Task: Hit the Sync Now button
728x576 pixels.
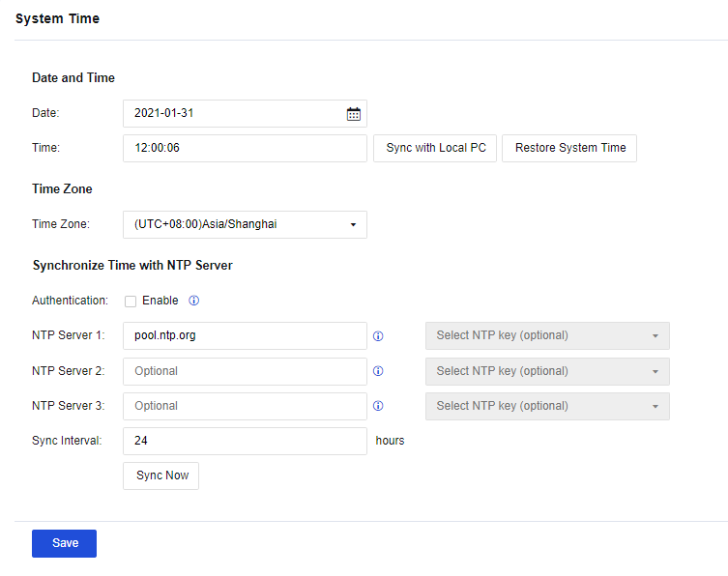Action: tap(160, 475)
